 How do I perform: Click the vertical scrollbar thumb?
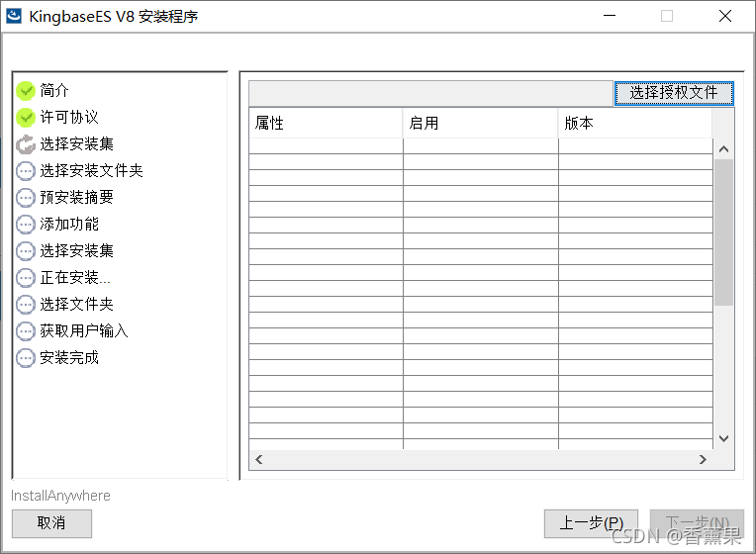coord(723,231)
